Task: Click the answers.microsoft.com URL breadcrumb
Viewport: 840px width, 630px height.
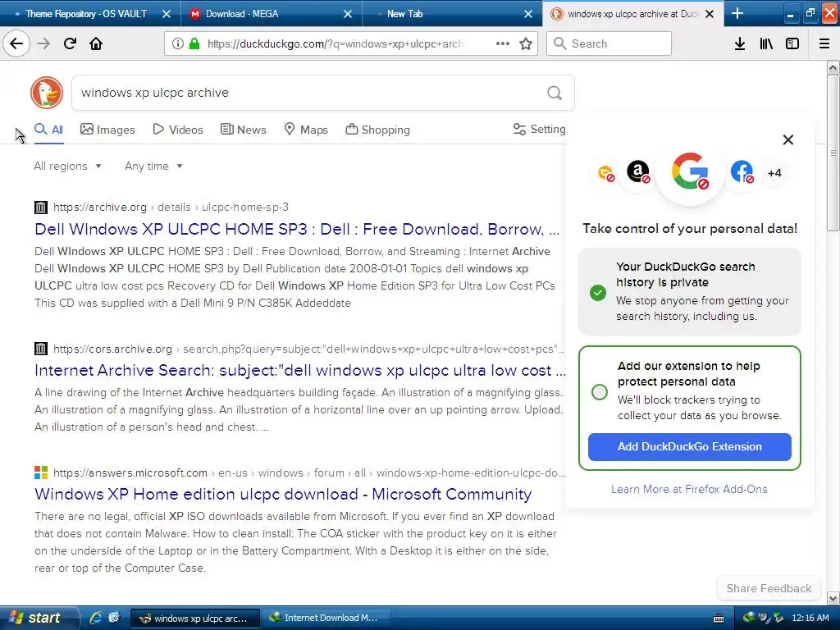Action: pyautogui.click(x=309, y=472)
